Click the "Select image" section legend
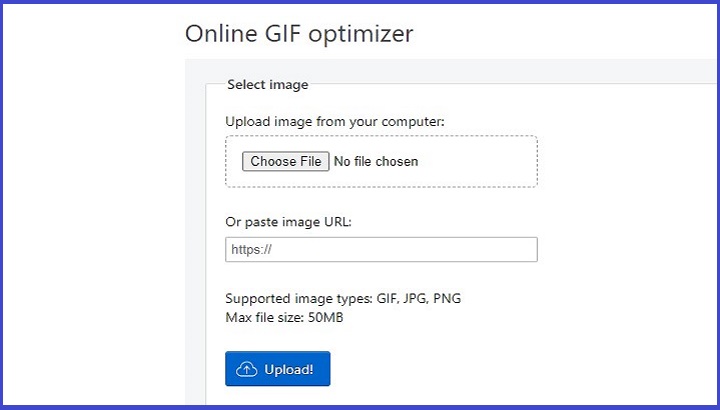 (268, 85)
